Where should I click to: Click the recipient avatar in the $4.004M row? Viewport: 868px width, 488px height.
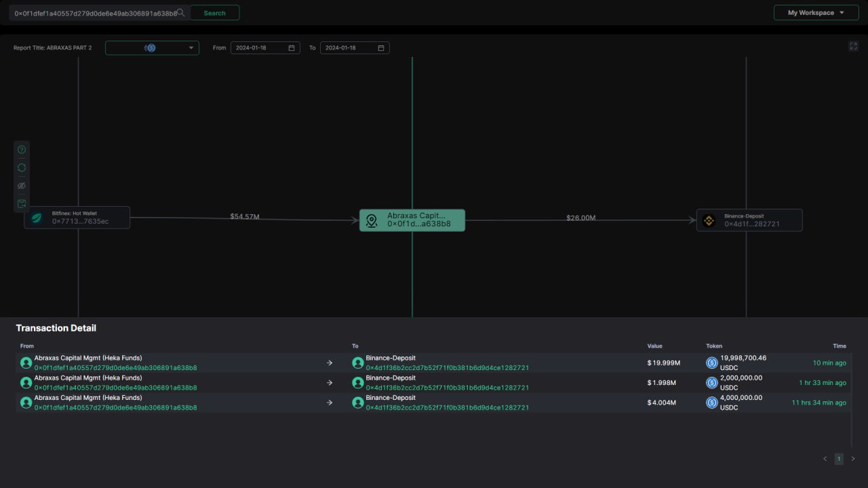[x=357, y=403]
